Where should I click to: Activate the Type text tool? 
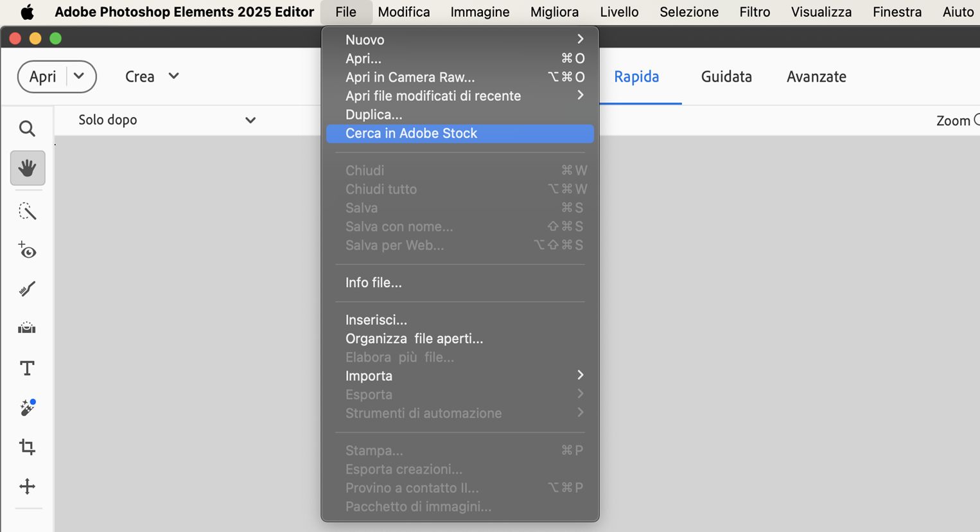click(x=27, y=368)
